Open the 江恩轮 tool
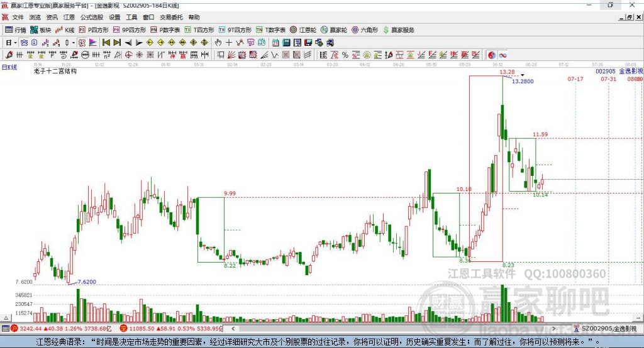This screenshot has width=644, height=348. tap(303, 30)
